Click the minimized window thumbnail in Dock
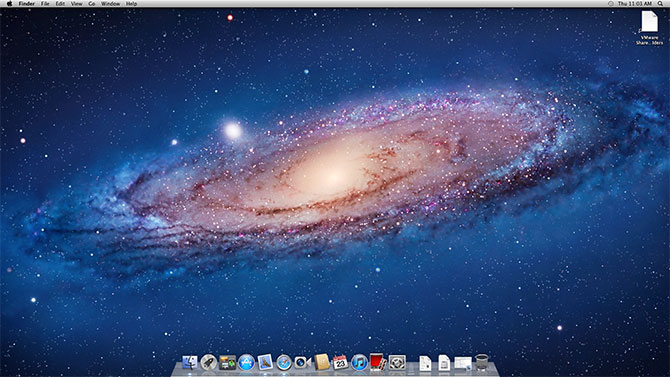The image size is (670, 377). (x=463, y=363)
